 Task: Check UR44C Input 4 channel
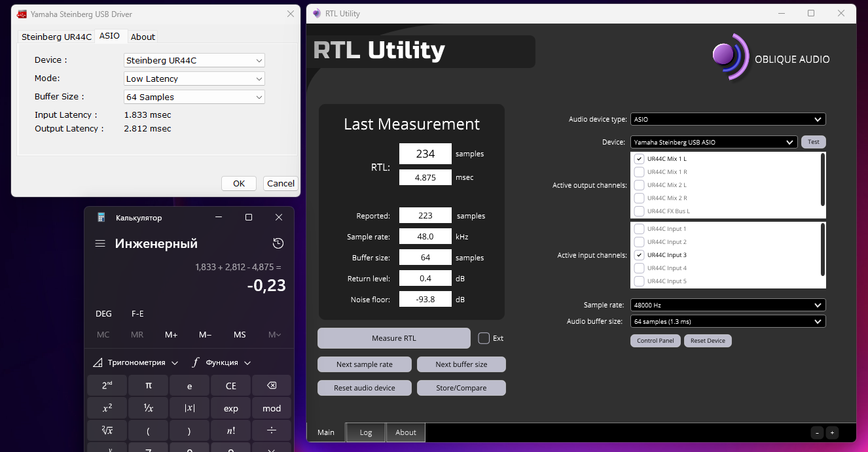640,268
